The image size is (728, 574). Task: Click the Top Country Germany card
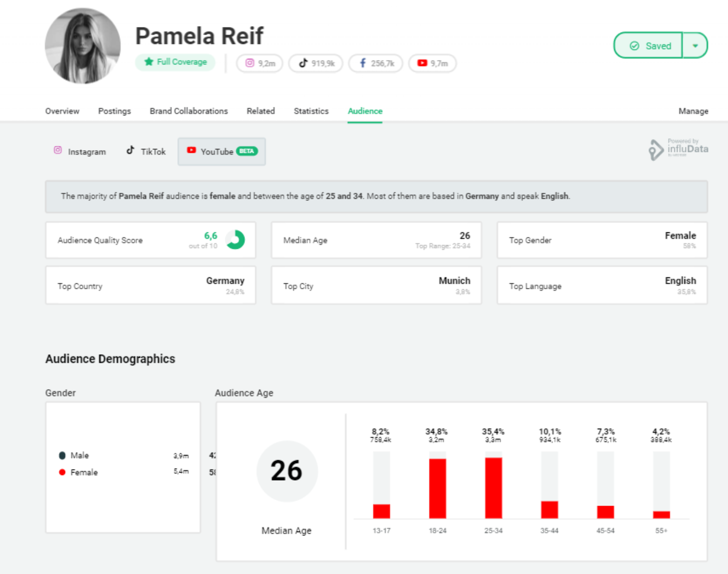150,285
